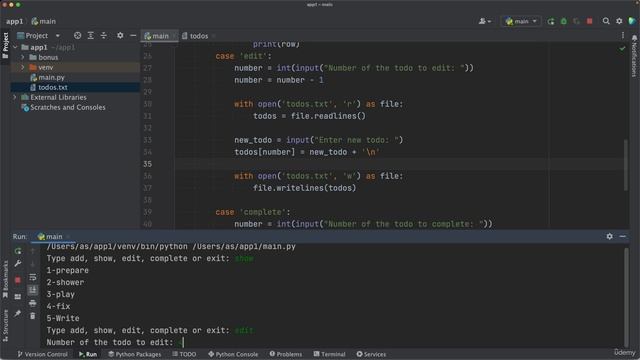
Task: Collapse all project tree nodes icon
Action: (104, 36)
